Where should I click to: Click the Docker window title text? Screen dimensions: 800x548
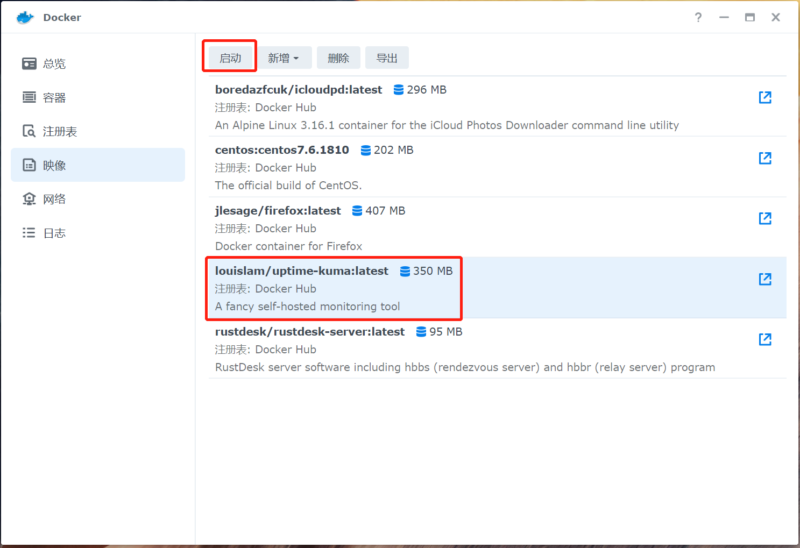point(62,17)
